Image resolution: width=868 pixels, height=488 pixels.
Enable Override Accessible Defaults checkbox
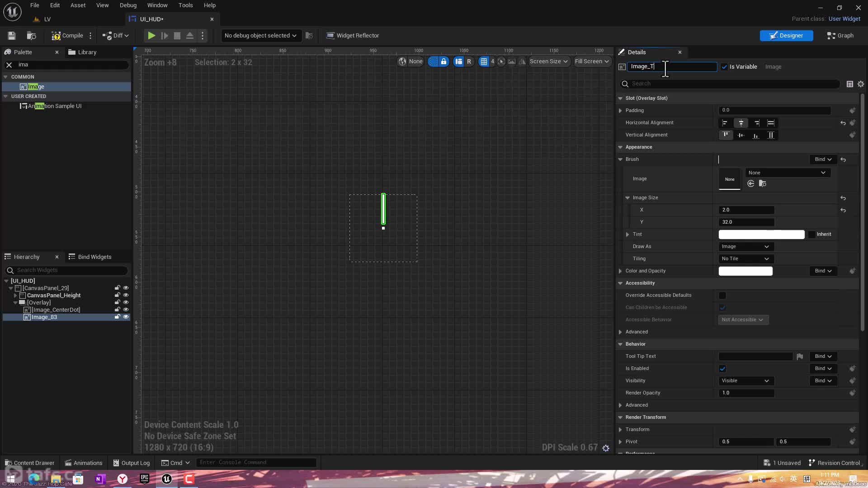click(722, 296)
